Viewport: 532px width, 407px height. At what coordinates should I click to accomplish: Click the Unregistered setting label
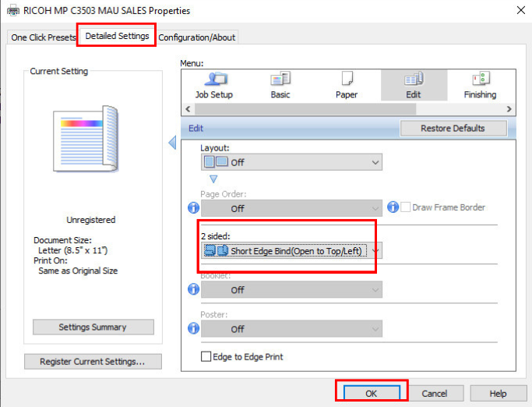[x=91, y=220]
